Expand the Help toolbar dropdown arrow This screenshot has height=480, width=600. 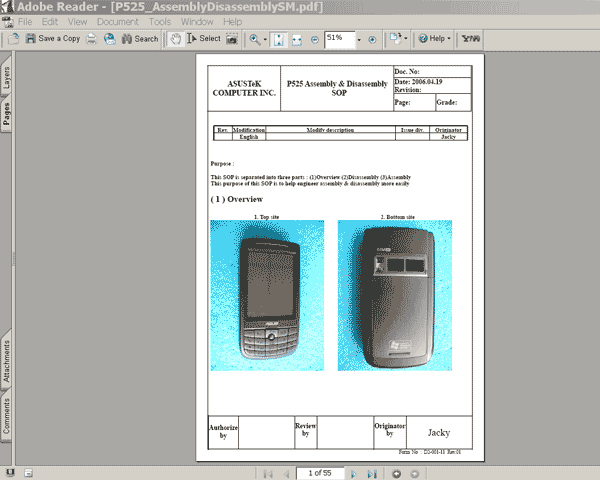pyautogui.click(x=449, y=39)
